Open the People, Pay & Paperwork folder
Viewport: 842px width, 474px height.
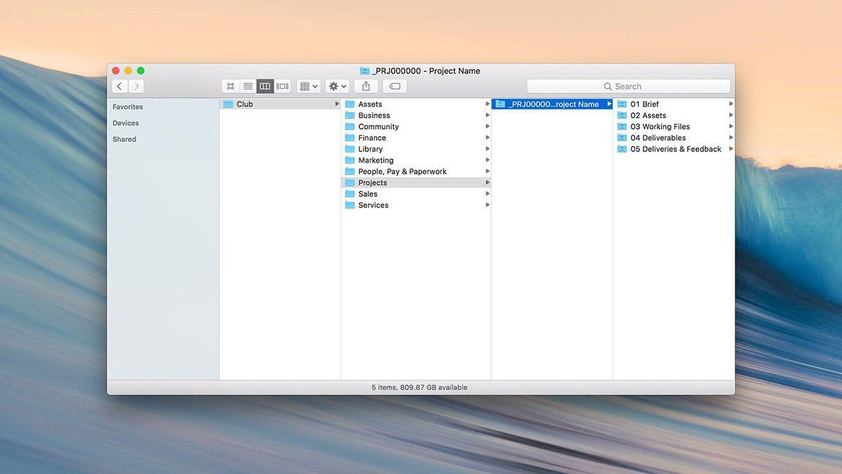tap(416, 172)
